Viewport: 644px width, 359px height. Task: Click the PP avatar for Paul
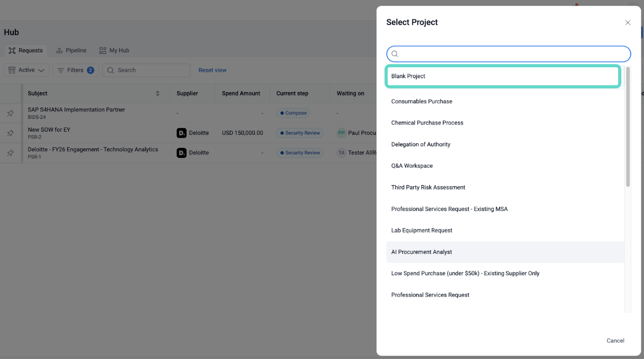pos(341,133)
